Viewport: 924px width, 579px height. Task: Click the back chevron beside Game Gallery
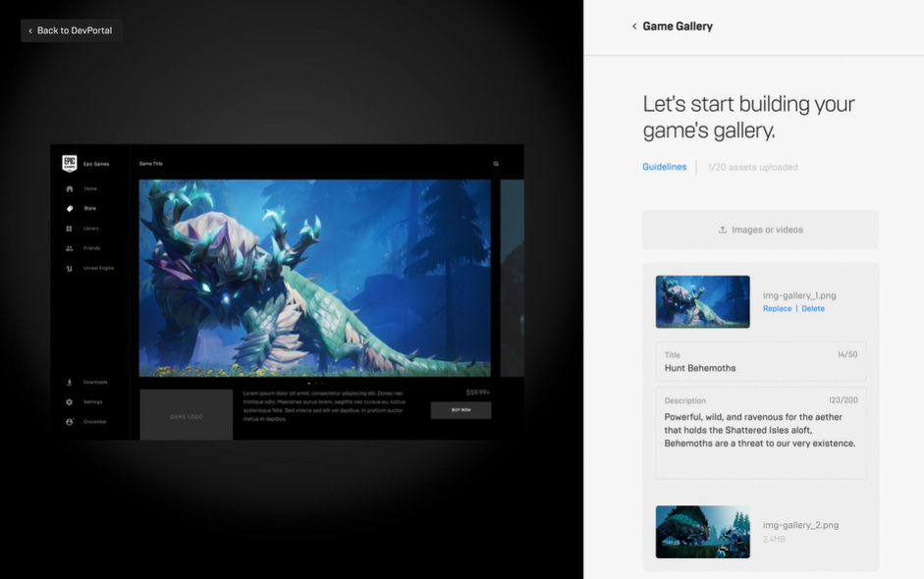[x=634, y=26]
